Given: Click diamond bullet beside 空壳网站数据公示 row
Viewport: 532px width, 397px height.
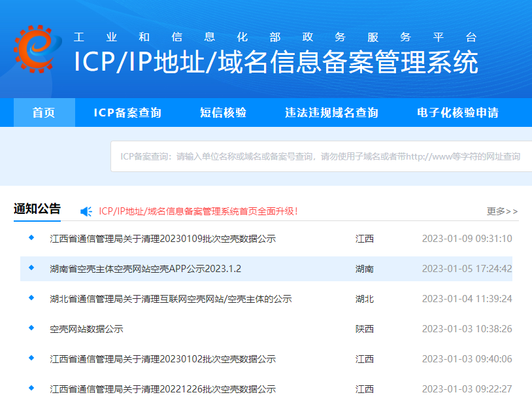Looking at the screenshot, I should 31,328.
